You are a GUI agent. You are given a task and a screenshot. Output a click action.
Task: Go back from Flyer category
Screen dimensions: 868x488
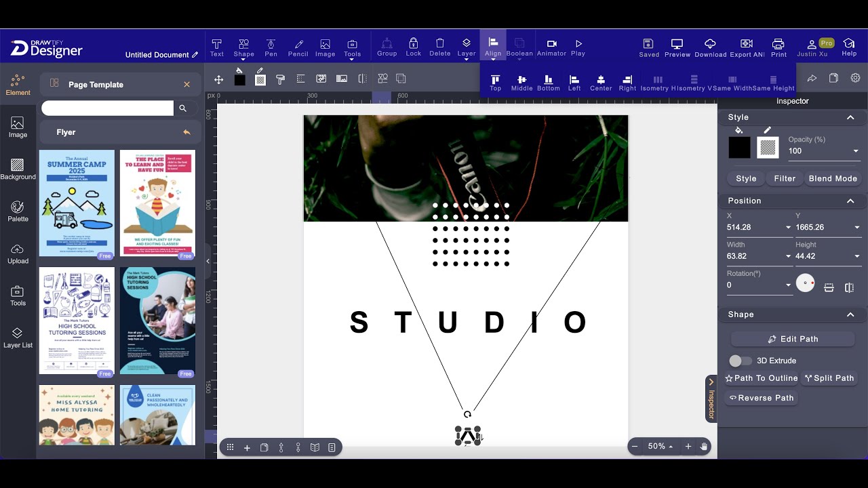(186, 132)
